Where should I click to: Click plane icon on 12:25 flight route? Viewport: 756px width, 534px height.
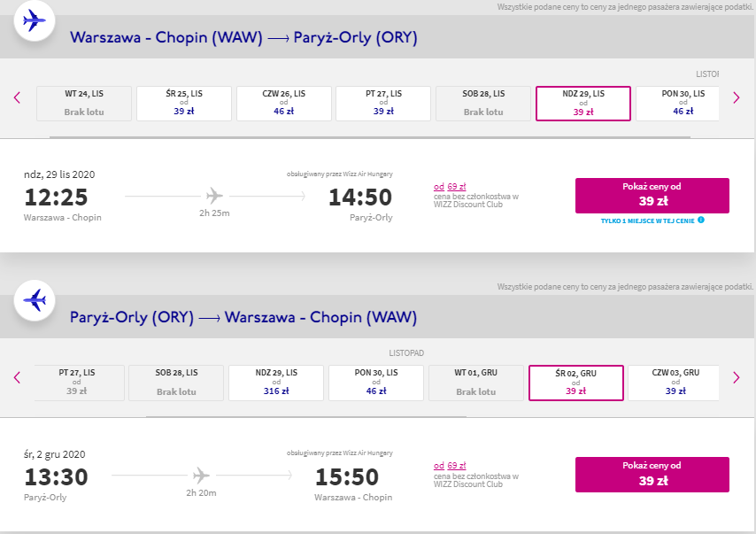tap(214, 196)
